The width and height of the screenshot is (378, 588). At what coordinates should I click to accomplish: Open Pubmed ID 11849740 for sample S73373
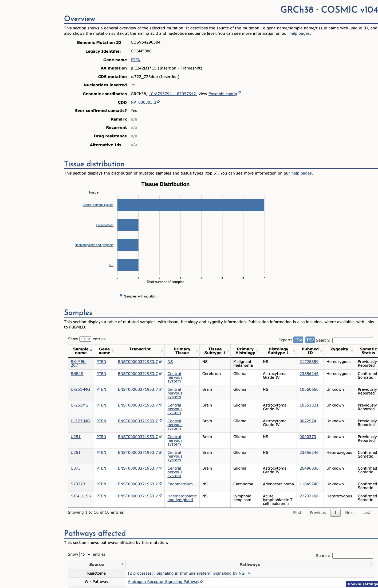(309, 484)
